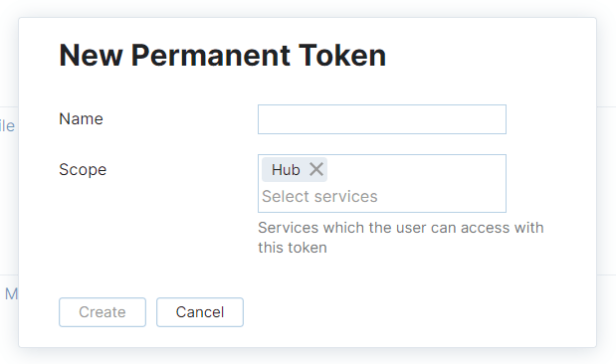Click the Hub label text inside the tag
Viewport: 616px width, 364px height.
point(286,170)
